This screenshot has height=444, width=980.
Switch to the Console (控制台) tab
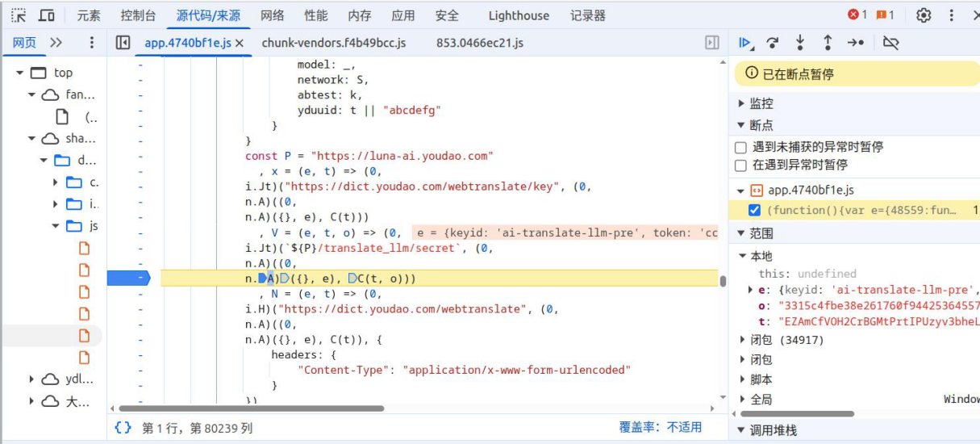tap(139, 15)
